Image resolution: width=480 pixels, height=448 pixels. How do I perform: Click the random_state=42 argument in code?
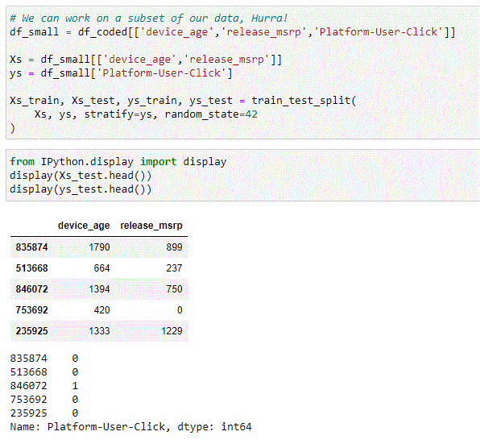(211, 114)
